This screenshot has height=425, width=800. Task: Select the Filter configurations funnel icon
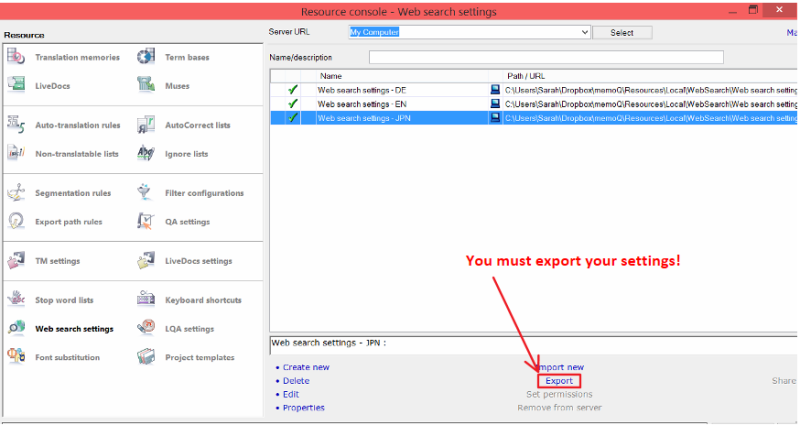coord(145,192)
